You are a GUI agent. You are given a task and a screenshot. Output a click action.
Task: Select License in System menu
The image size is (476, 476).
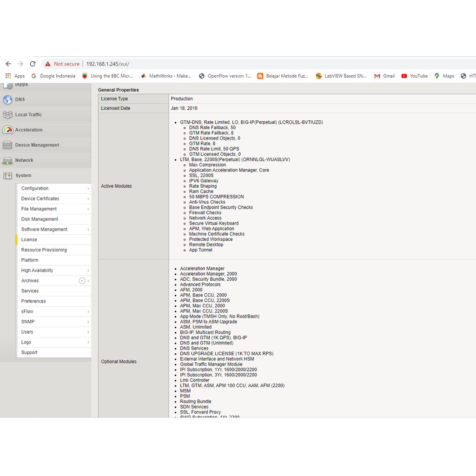(29, 240)
